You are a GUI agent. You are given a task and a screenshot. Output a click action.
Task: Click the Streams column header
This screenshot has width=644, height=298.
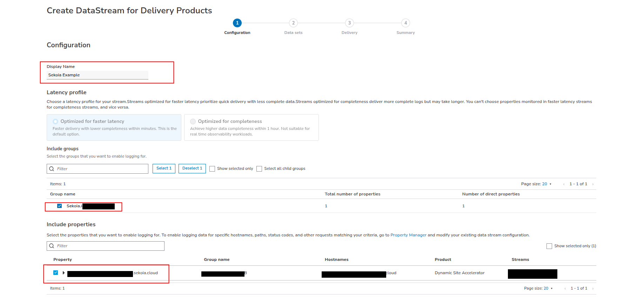point(521,259)
